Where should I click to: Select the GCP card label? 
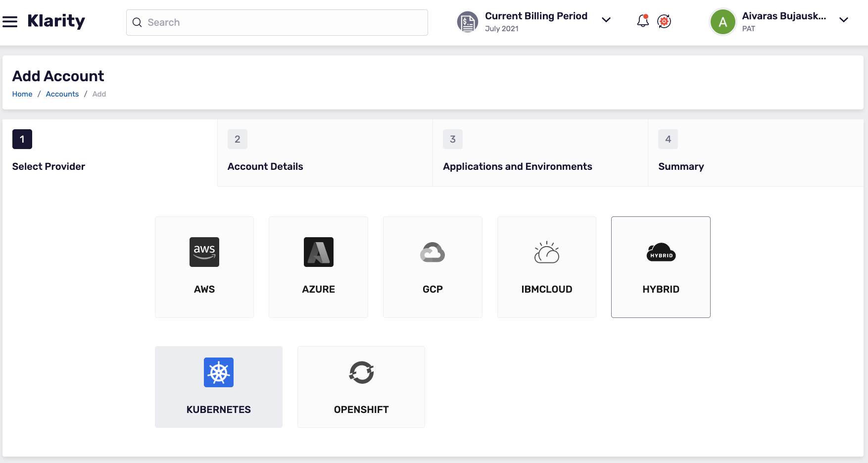[433, 289]
